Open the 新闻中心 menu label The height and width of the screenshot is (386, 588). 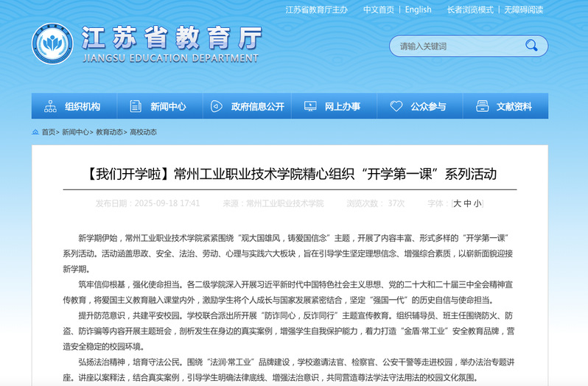pyautogui.click(x=168, y=106)
